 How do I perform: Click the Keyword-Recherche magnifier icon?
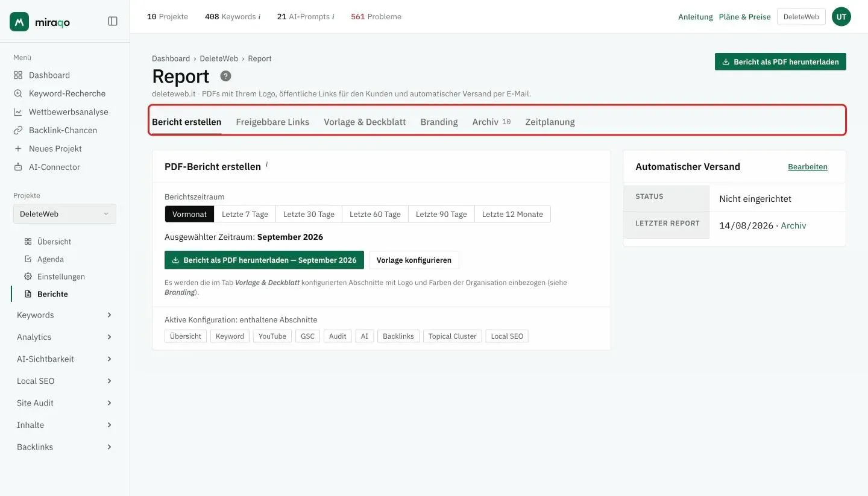(18, 93)
